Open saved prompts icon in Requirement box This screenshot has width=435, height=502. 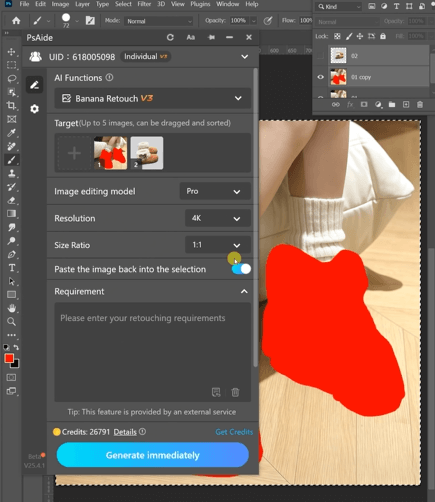point(216,392)
